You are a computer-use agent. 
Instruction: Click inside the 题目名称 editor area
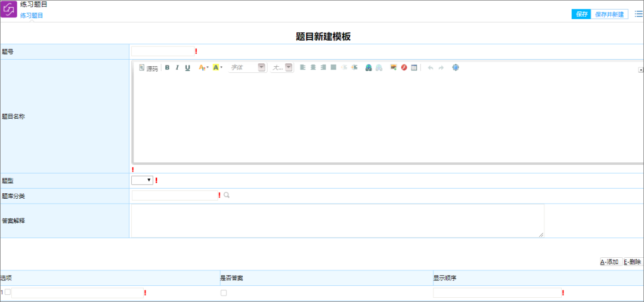[x=388, y=117]
